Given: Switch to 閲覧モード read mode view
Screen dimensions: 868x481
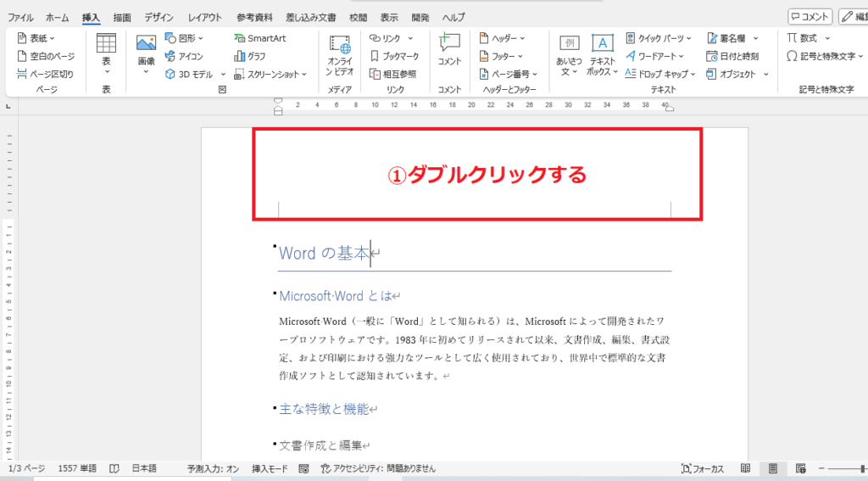Looking at the screenshot, I should point(746,469).
